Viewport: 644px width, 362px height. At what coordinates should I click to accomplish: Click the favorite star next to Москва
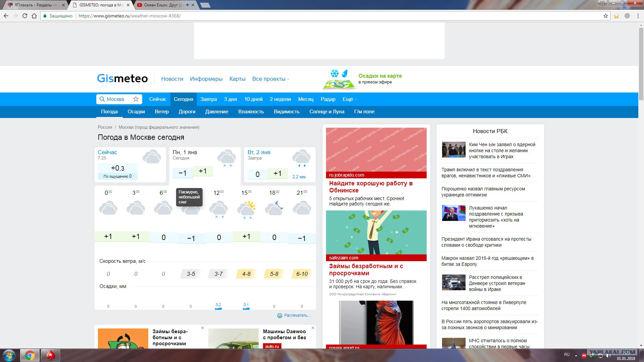coord(136,99)
